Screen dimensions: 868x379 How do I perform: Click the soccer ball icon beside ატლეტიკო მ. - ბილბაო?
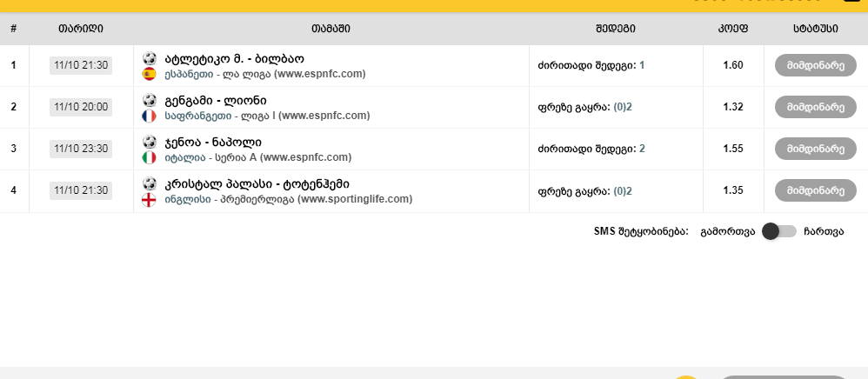click(150, 58)
